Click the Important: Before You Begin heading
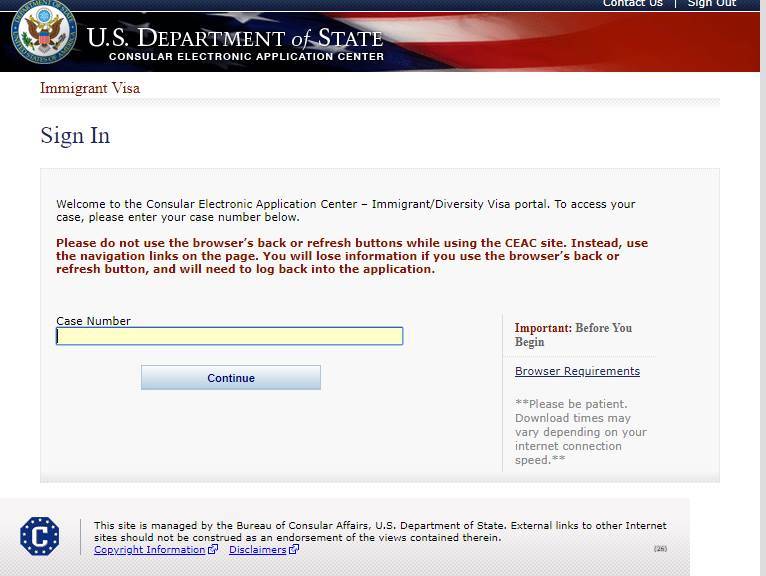Viewport: 766px width, 576px height. coord(574,335)
